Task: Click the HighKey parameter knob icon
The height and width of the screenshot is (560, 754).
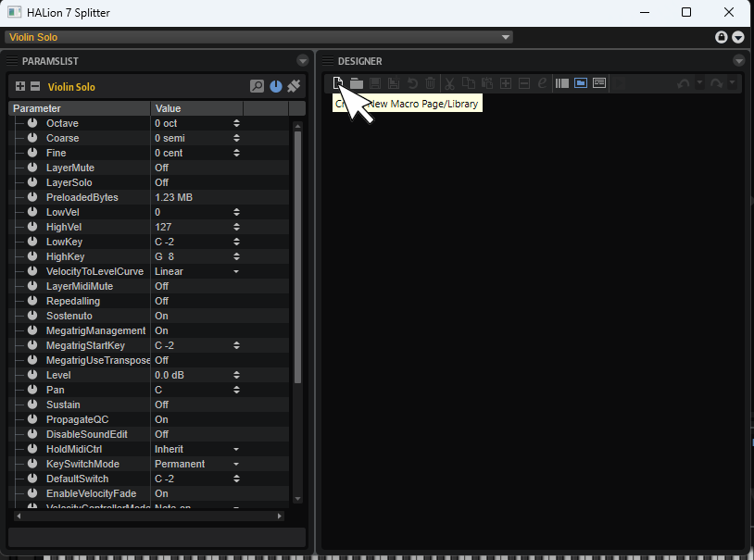Action: [x=32, y=256]
